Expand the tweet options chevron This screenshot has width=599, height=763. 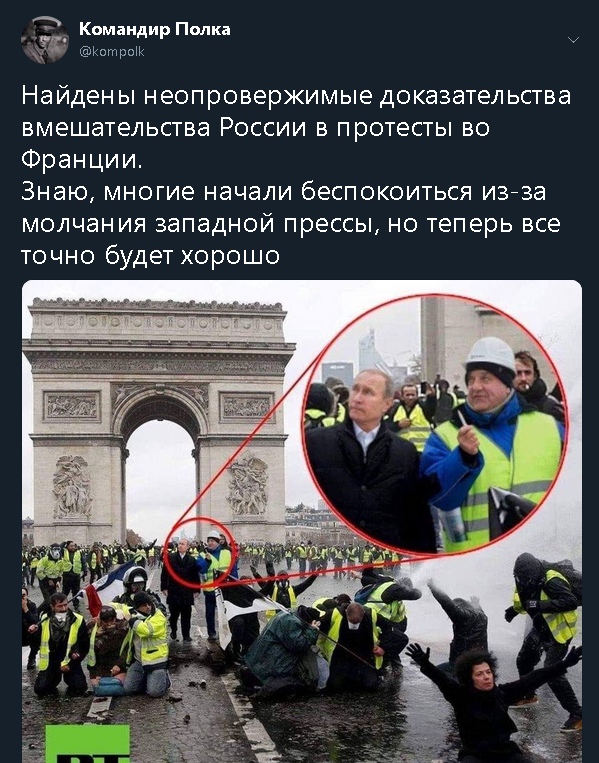click(573, 40)
